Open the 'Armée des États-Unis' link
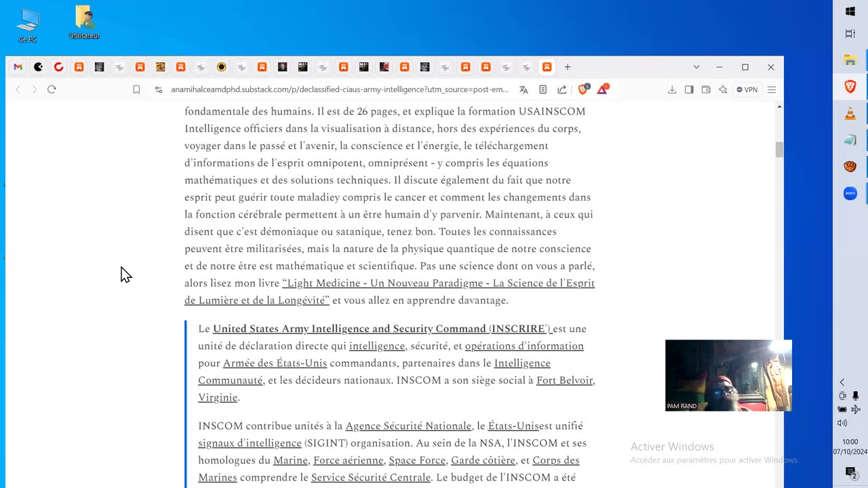This screenshot has height=488, width=868. click(275, 363)
